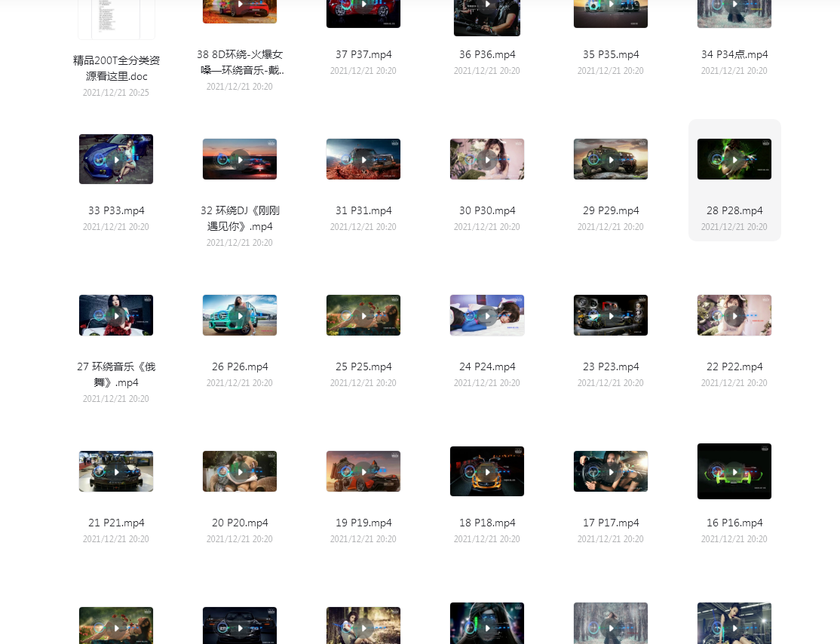
Task: Select file name 29 P29.mp4
Action: pyautogui.click(x=611, y=210)
